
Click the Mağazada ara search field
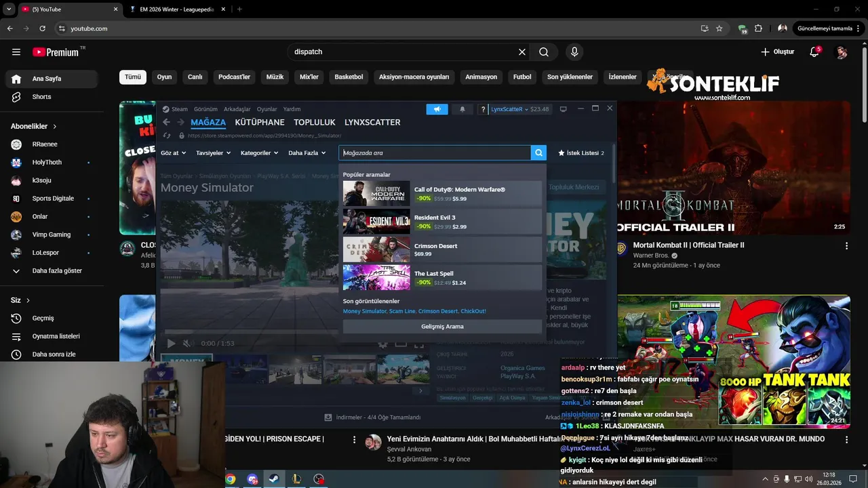tap(435, 153)
